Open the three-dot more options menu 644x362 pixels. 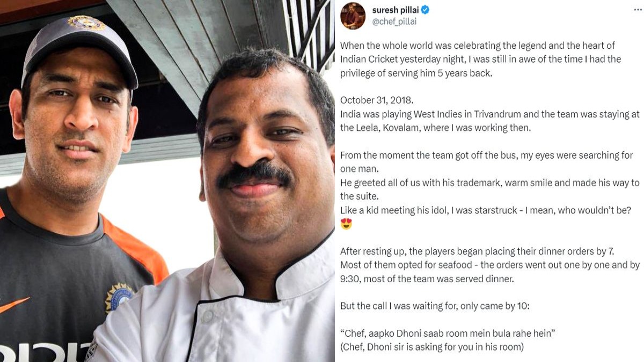pyautogui.click(x=638, y=10)
